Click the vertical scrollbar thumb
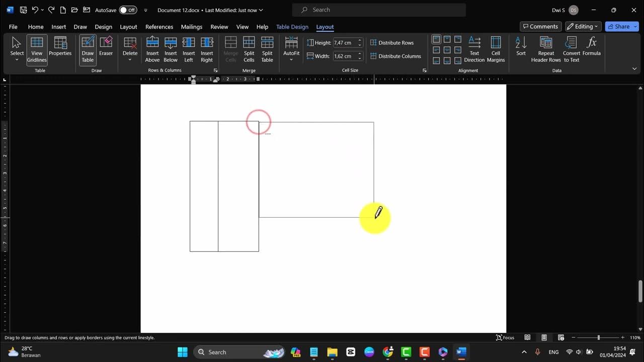Image resolution: width=644 pixels, height=362 pixels. tap(640, 291)
